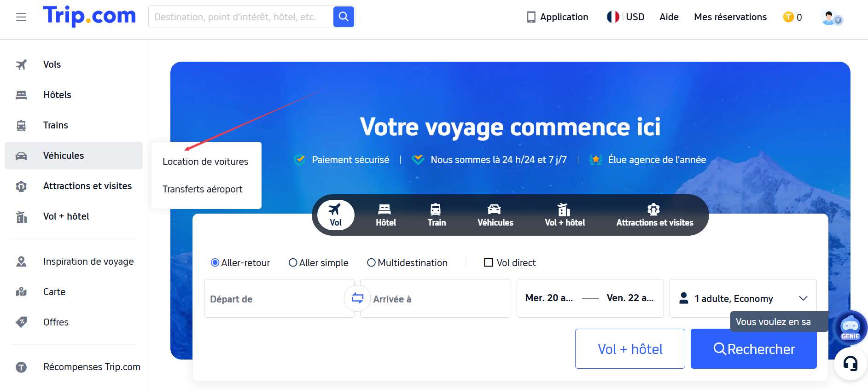Click the blue search magnifier button
Image resolution: width=868 pixels, height=389 pixels.
(344, 17)
